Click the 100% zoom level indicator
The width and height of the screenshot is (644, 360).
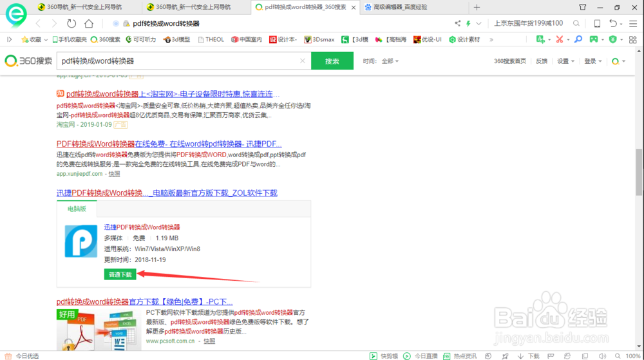click(633, 356)
